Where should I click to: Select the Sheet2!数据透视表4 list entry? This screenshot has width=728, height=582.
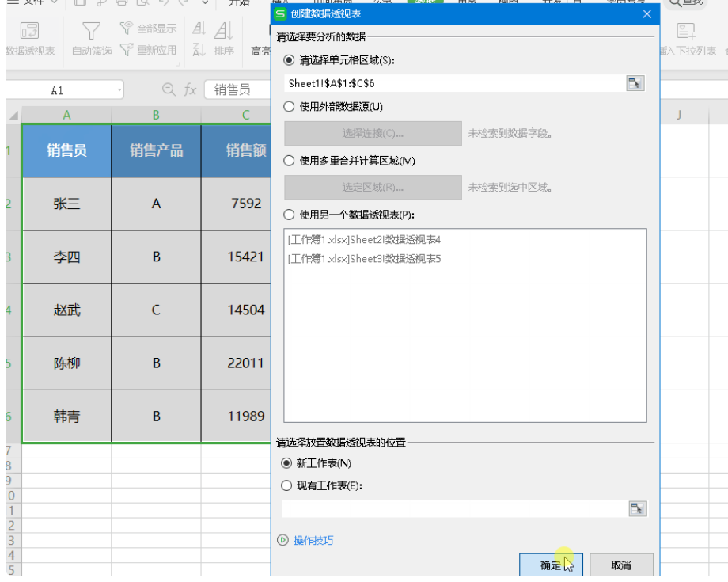(x=364, y=240)
